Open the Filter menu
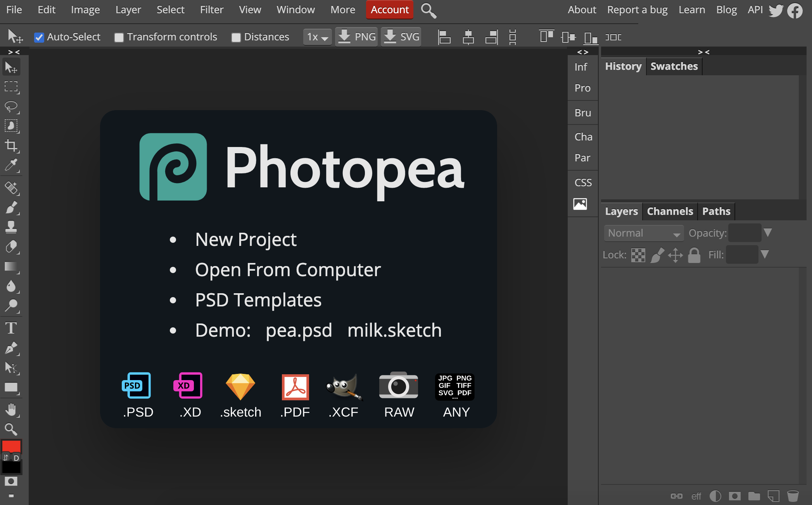The width and height of the screenshot is (812, 505). click(211, 9)
